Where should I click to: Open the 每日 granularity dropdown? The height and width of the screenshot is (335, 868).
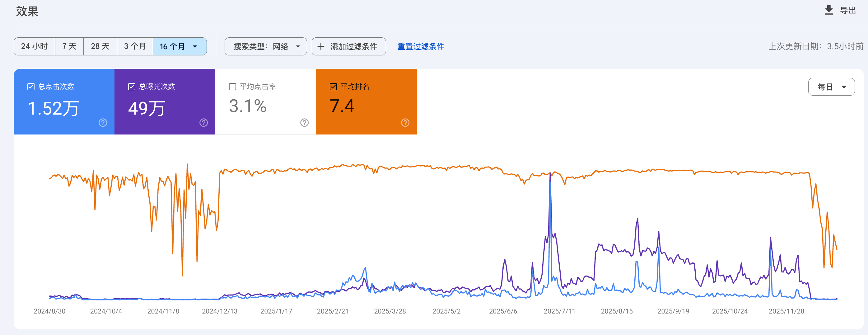[x=831, y=87]
